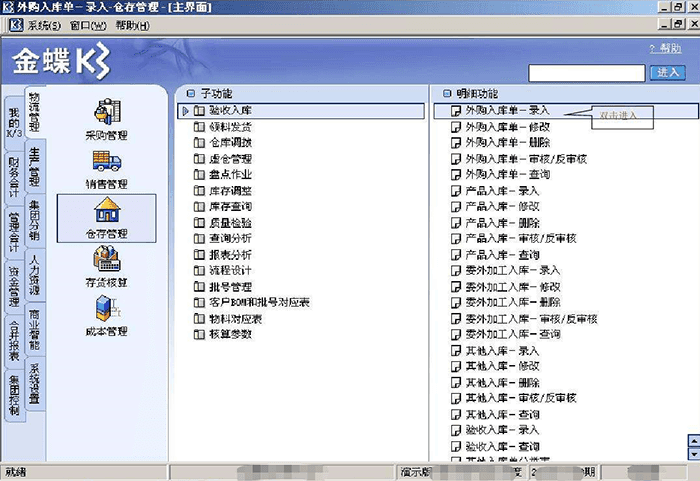Image resolution: width=700 pixels, height=481 pixels.
Task: Select the 仓存管理 warehouse icon
Action: pyautogui.click(x=107, y=210)
